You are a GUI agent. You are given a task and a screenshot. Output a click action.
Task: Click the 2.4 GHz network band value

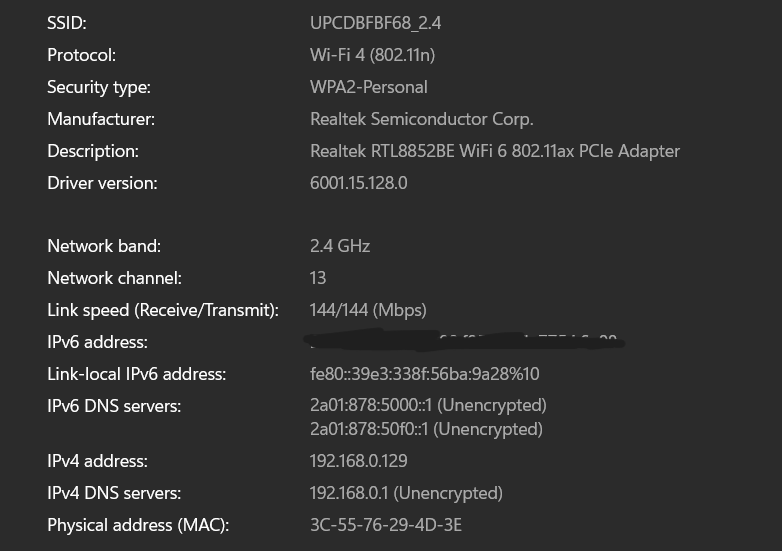pyautogui.click(x=340, y=246)
